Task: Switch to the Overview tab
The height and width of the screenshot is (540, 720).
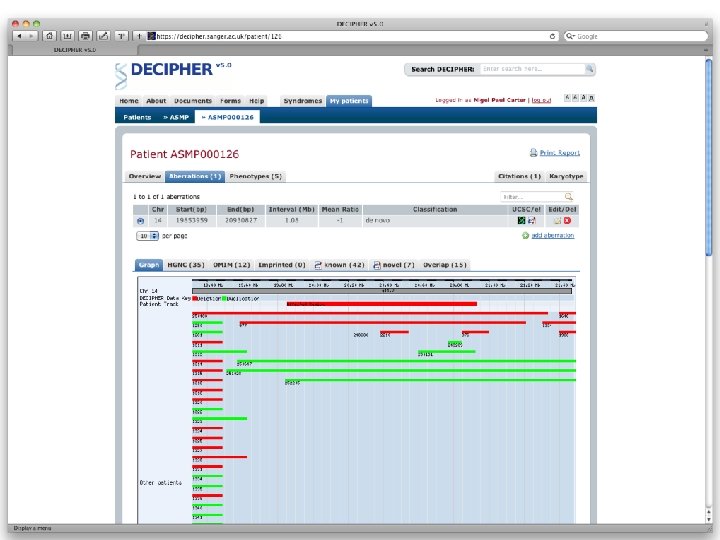Action: [145, 176]
